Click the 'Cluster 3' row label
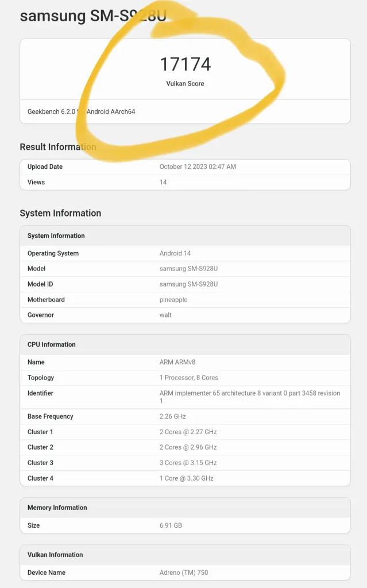367x588 pixels. tap(40, 463)
